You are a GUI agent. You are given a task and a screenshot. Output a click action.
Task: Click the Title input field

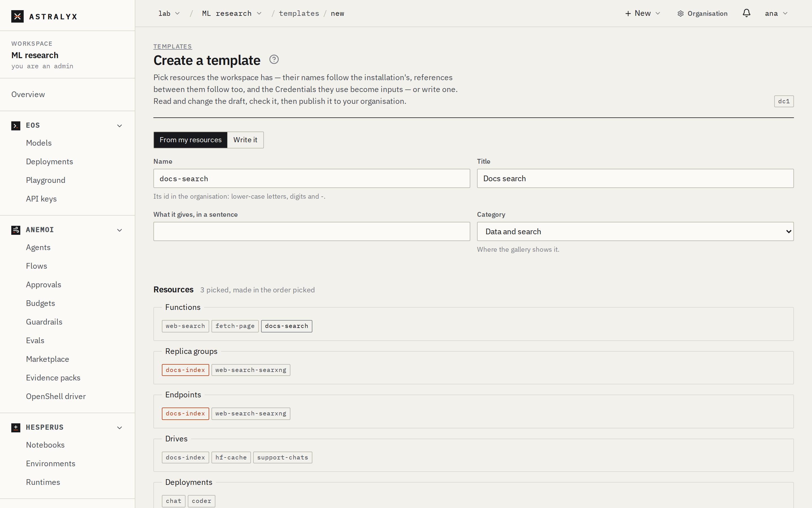[x=635, y=178]
